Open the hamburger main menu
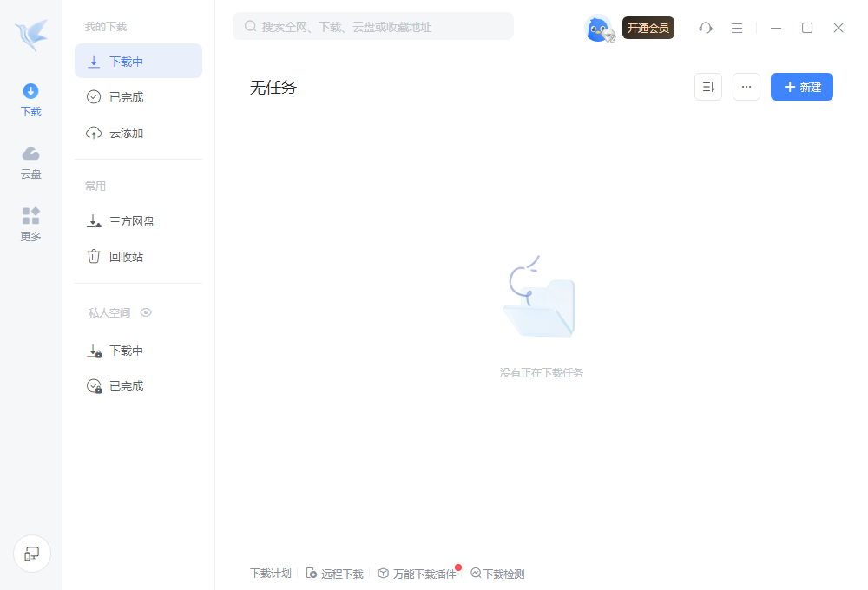Viewport: 868px width, 590px height. pyautogui.click(x=737, y=28)
